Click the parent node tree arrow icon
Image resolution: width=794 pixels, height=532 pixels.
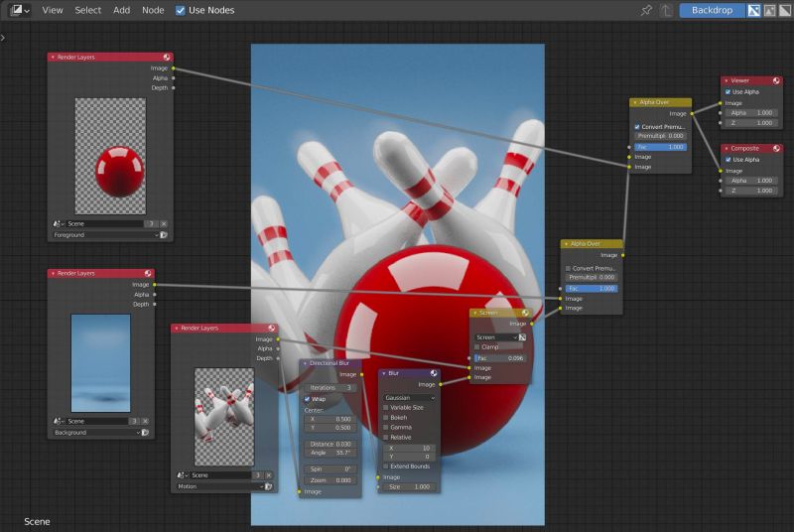coord(666,10)
